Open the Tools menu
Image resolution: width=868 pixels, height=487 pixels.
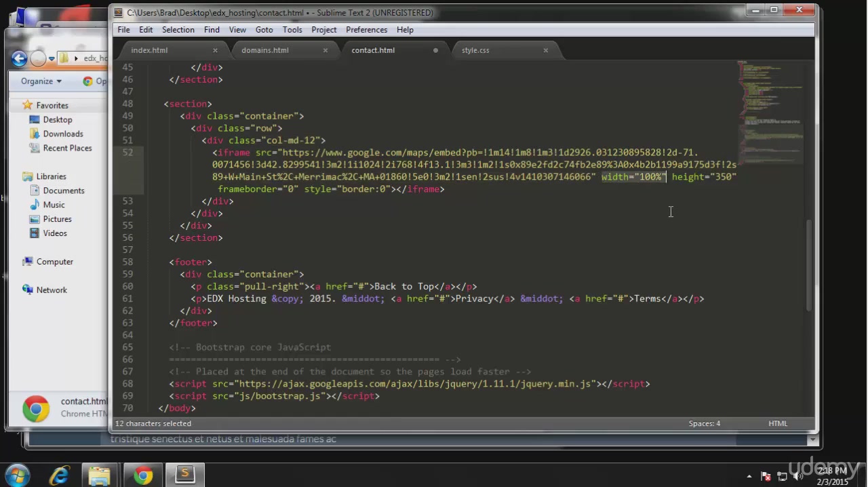292,30
